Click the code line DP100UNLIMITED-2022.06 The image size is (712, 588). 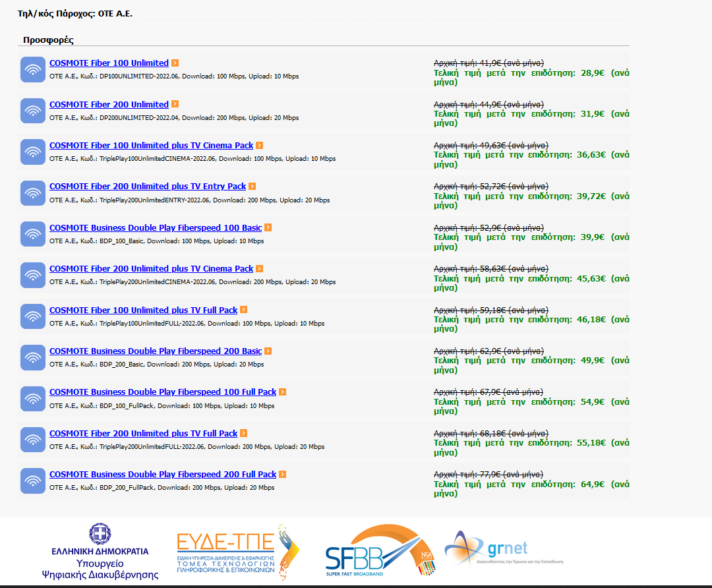click(174, 76)
